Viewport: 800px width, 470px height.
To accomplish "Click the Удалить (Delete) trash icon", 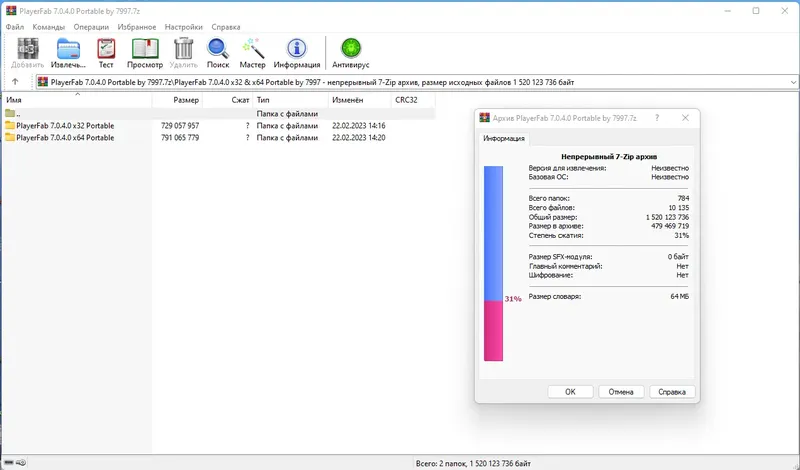I will pos(183,49).
